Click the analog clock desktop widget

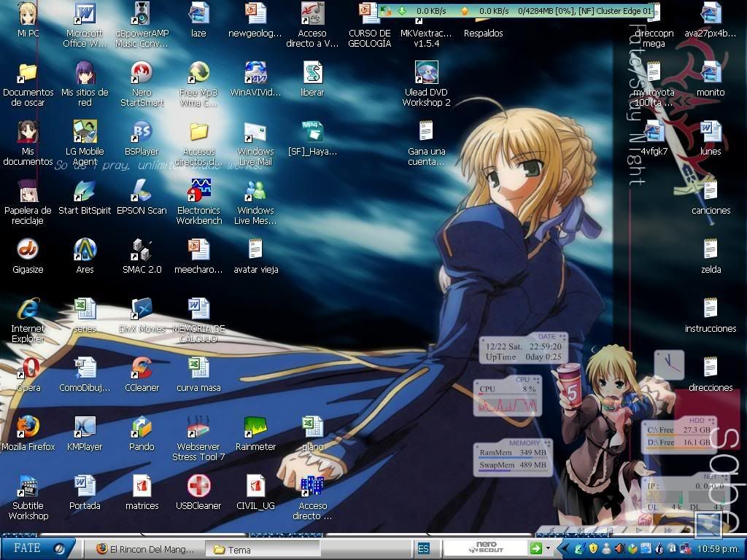coord(669,365)
